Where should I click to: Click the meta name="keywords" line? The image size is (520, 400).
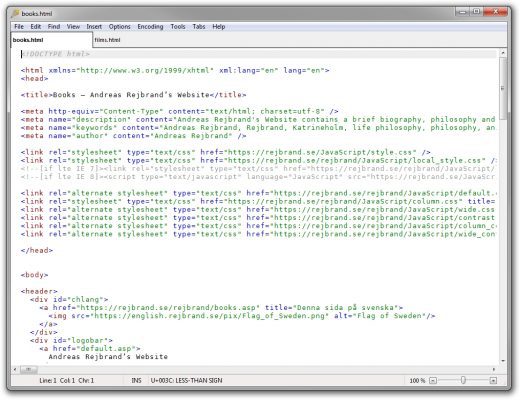258,128
